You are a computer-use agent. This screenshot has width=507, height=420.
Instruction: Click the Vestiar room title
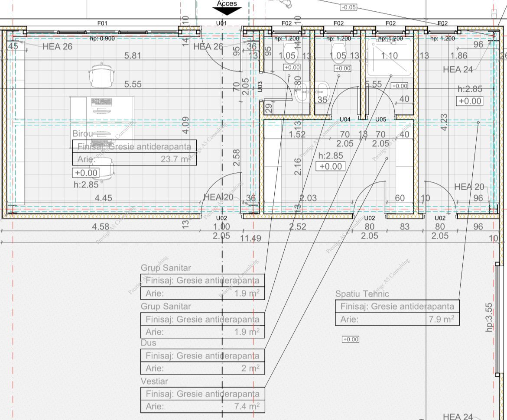coord(154,381)
